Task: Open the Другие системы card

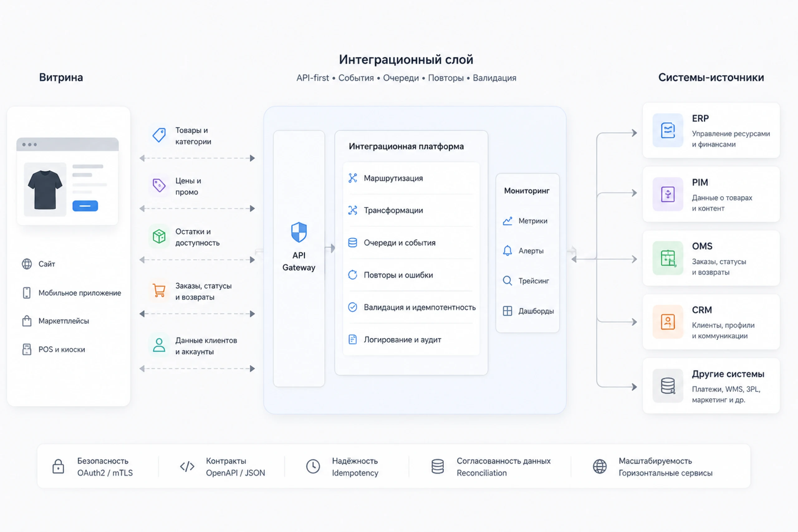Action: click(711, 386)
